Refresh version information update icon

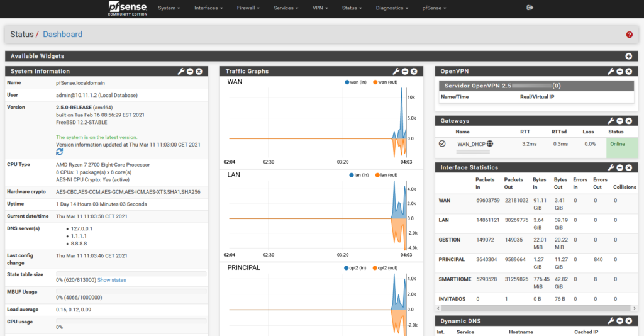(x=60, y=152)
